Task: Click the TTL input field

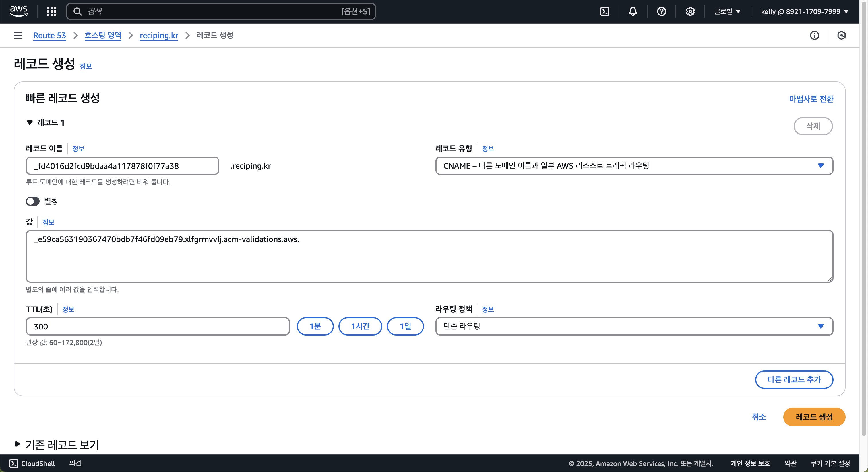Action: point(157,326)
